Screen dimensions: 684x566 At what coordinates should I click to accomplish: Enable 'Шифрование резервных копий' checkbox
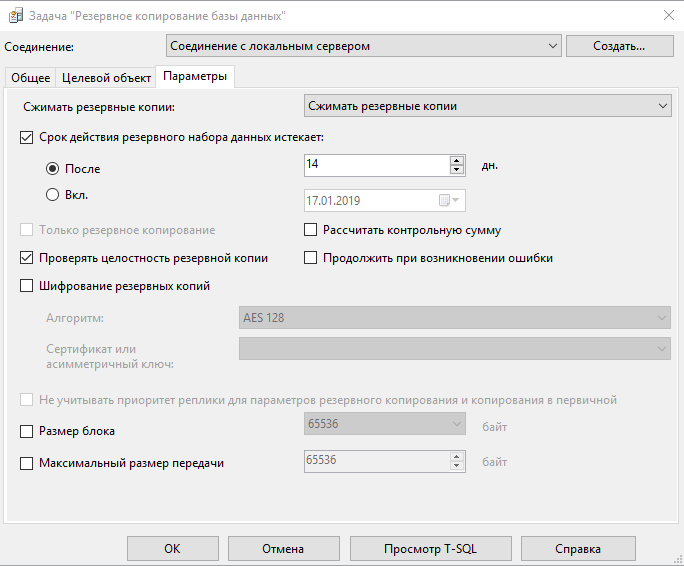tap(27, 286)
